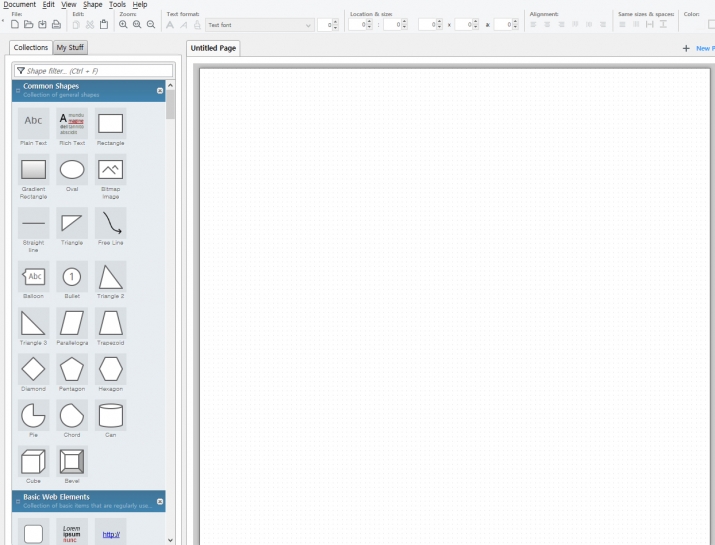Click the New Page plus link
This screenshot has height=545, width=715.
coord(699,48)
